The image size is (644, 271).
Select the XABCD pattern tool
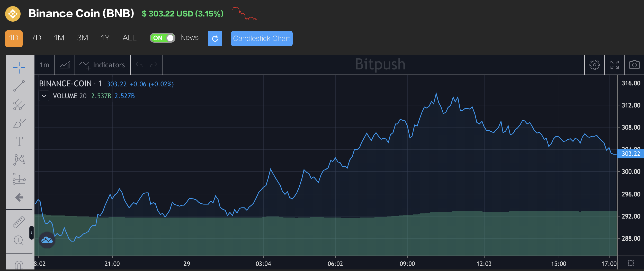[19, 160]
